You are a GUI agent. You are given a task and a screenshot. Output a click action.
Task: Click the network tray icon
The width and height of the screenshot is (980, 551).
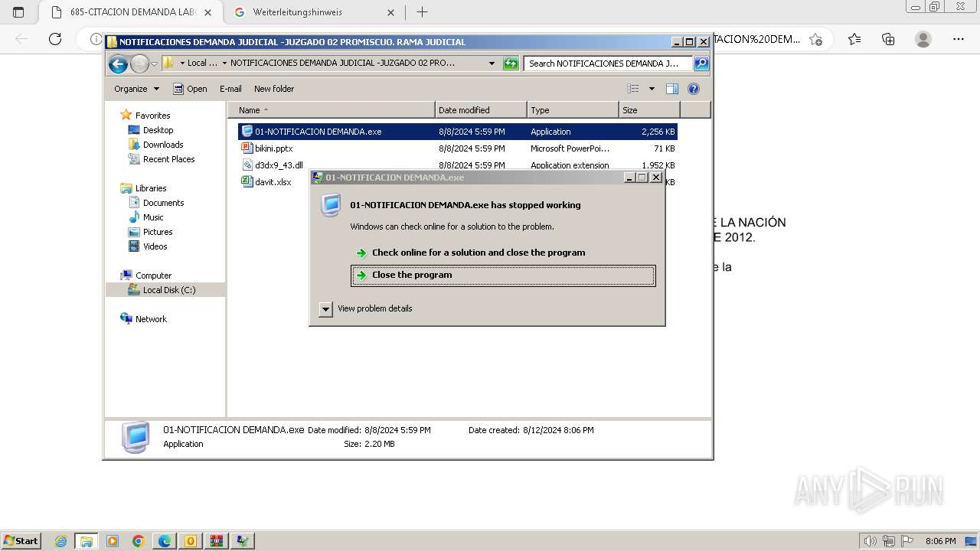pyautogui.click(x=889, y=541)
